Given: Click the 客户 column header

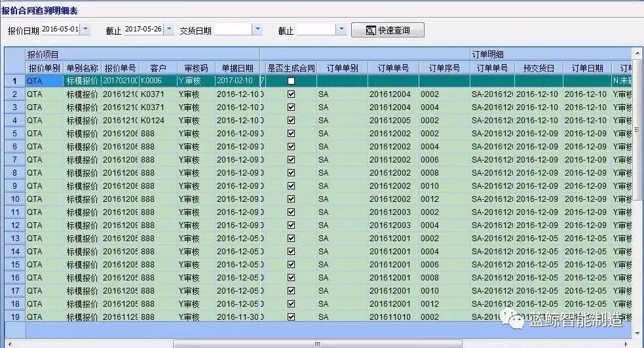Looking at the screenshot, I should coord(157,68).
